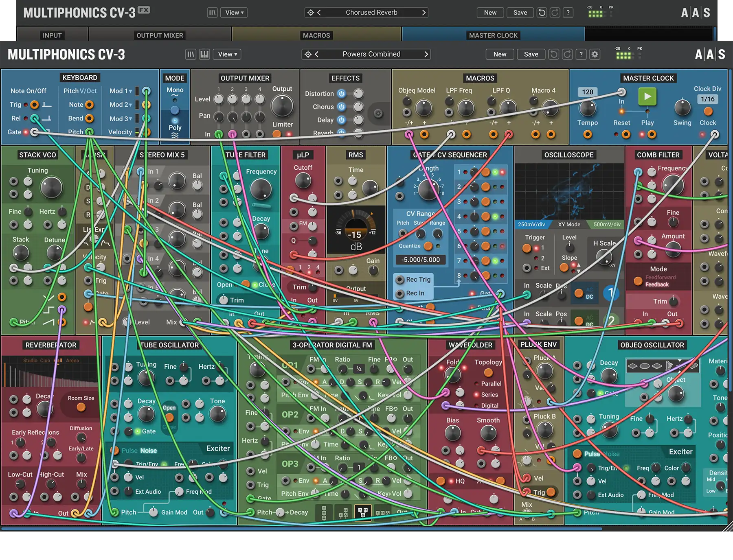Click the preset target icon beside Powers Combined
733x560 pixels.
coord(308,54)
